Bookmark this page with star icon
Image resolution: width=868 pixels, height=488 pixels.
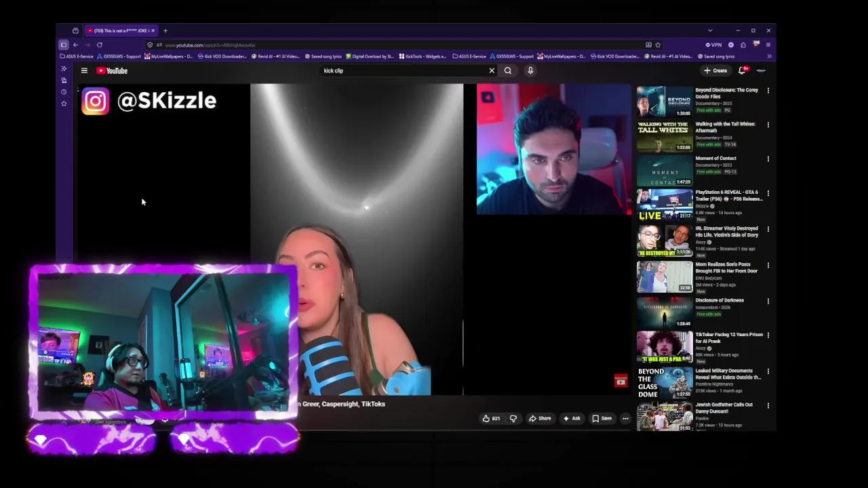coord(658,45)
